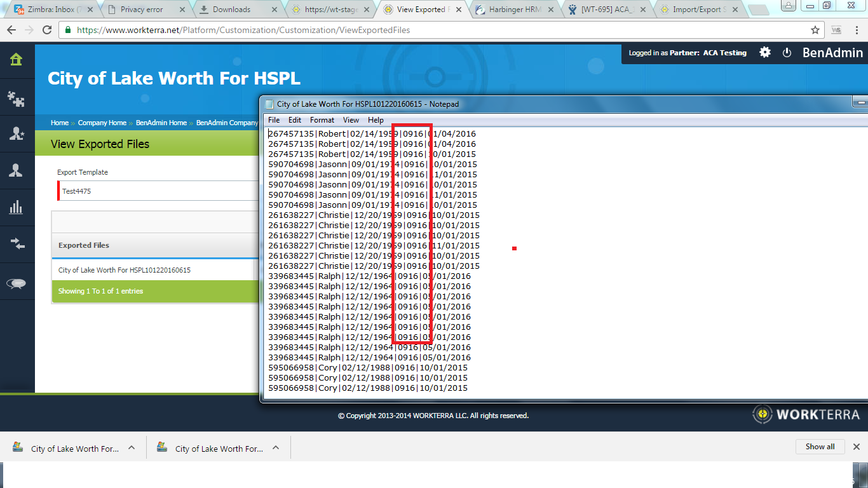Click the home icon in left sidebar
This screenshot has width=868, height=488.
pos(17,60)
